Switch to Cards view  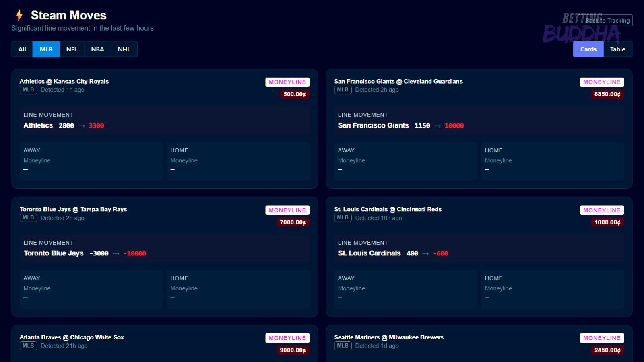click(x=588, y=49)
